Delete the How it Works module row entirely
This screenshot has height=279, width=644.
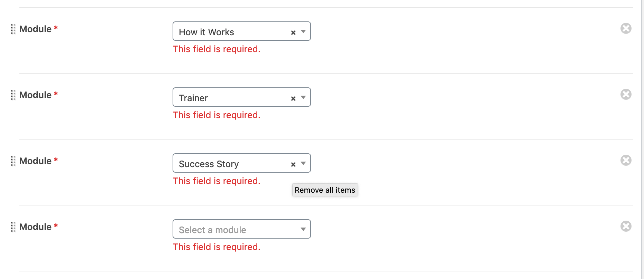(x=626, y=28)
